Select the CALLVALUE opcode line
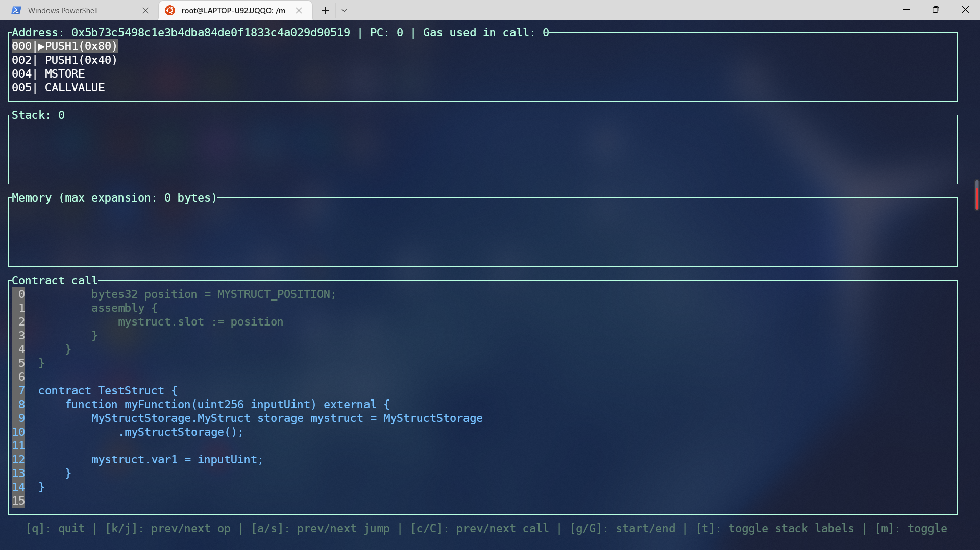This screenshot has width=980, height=550. (x=75, y=88)
